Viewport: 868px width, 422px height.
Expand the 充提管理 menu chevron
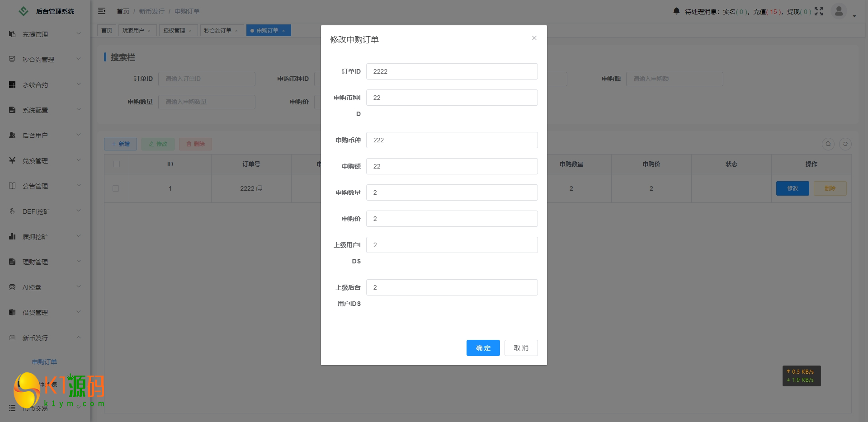[79, 34]
